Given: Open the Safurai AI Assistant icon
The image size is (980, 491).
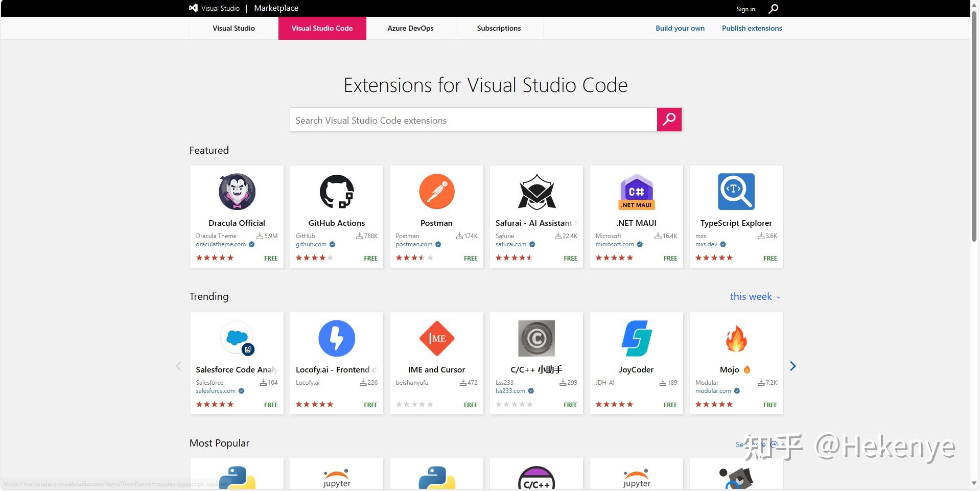Looking at the screenshot, I should coord(536,192).
